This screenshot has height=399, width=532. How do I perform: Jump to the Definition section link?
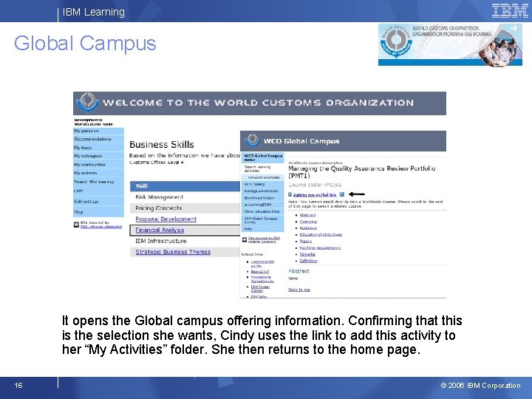(308, 261)
